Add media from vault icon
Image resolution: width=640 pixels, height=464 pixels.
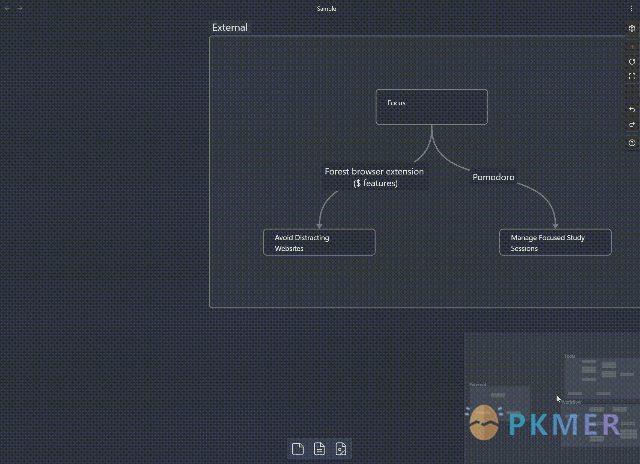tap(341, 449)
